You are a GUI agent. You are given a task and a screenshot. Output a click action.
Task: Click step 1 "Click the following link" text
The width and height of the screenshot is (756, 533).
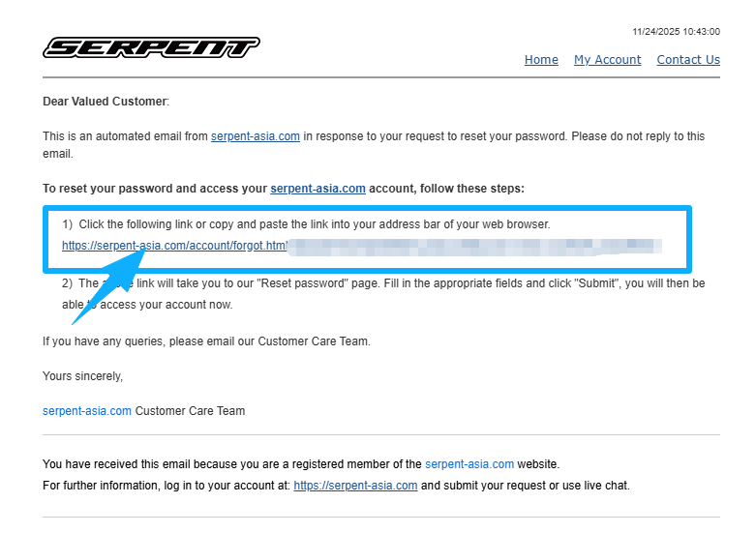[310, 224]
